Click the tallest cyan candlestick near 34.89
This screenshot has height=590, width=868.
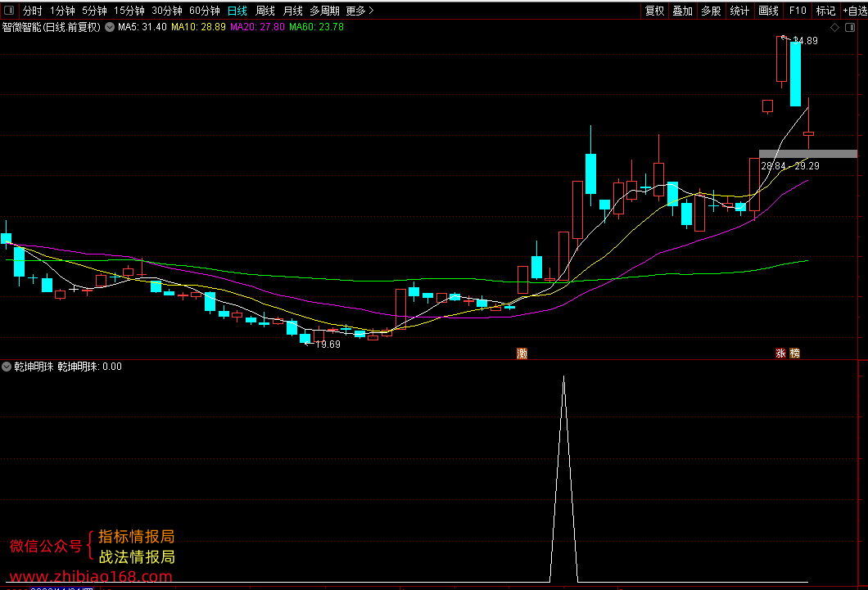795,74
